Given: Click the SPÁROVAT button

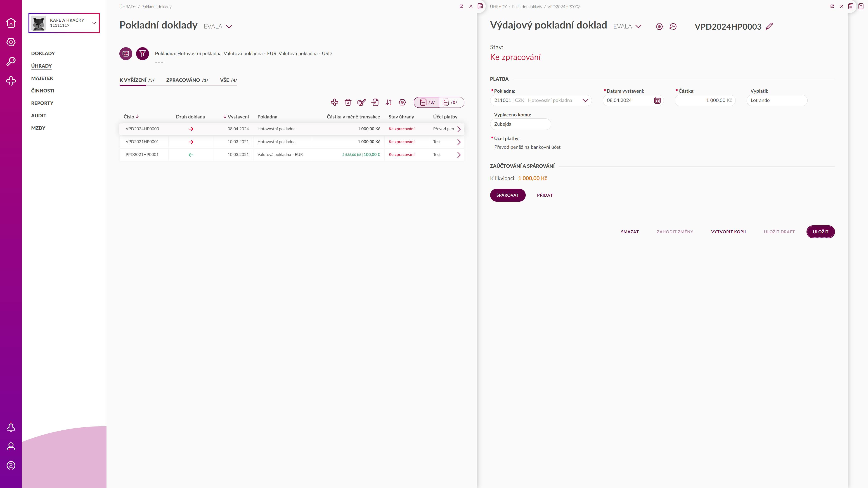Looking at the screenshot, I should pyautogui.click(x=507, y=195).
